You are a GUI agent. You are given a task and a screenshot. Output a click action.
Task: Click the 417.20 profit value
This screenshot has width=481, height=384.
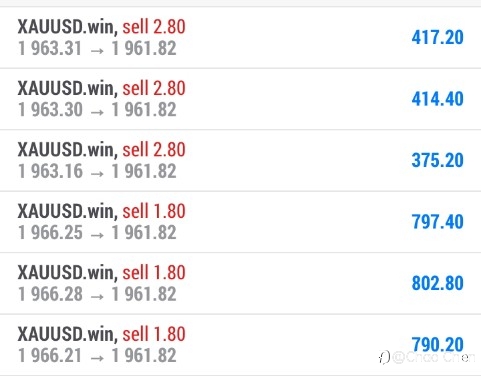[x=437, y=37]
